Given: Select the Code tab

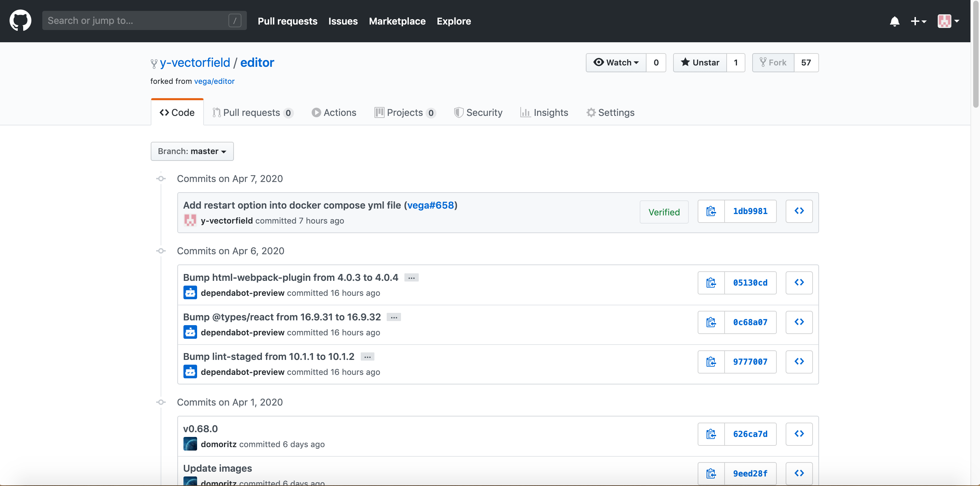Looking at the screenshot, I should [x=177, y=112].
